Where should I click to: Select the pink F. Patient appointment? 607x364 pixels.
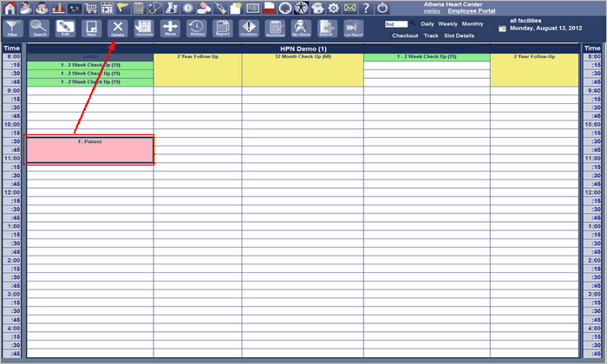90,150
